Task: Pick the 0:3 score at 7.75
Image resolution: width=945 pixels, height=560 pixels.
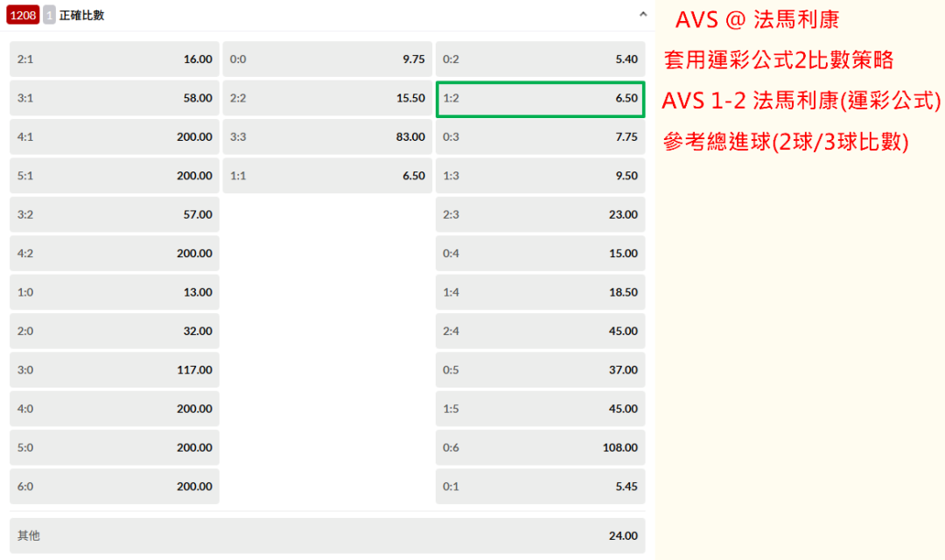Action: [x=540, y=136]
